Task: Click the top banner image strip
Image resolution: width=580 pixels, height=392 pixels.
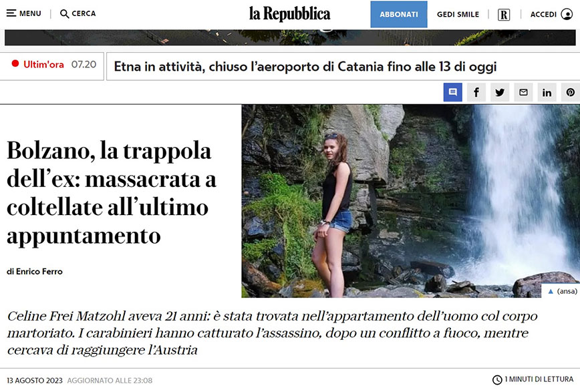Action: pyautogui.click(x=290, y=37)
